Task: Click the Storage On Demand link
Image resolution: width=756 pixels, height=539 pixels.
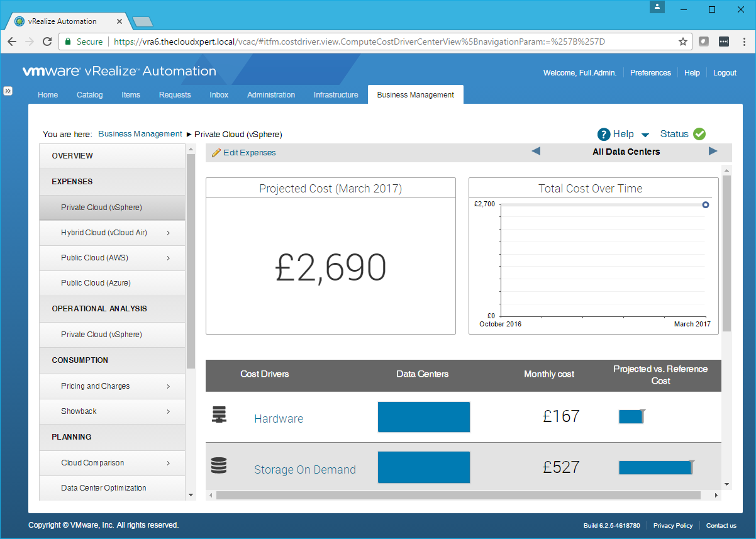Action: (x=304, y=470)
